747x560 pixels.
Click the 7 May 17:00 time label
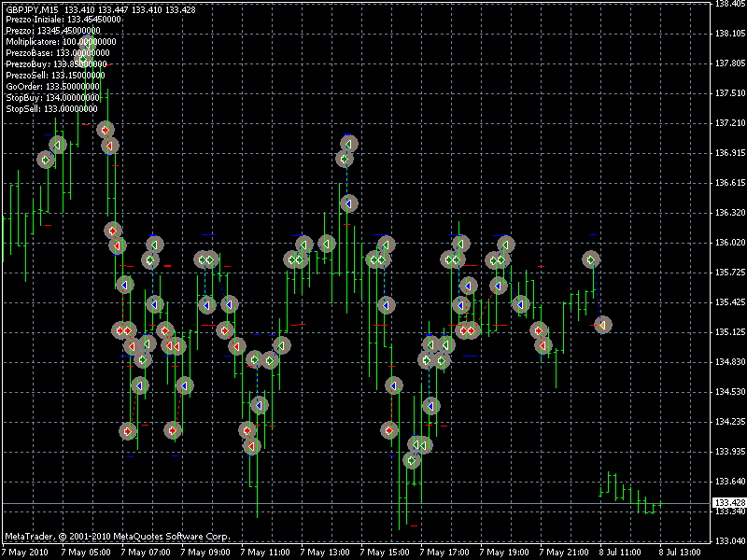pos(444,553)
